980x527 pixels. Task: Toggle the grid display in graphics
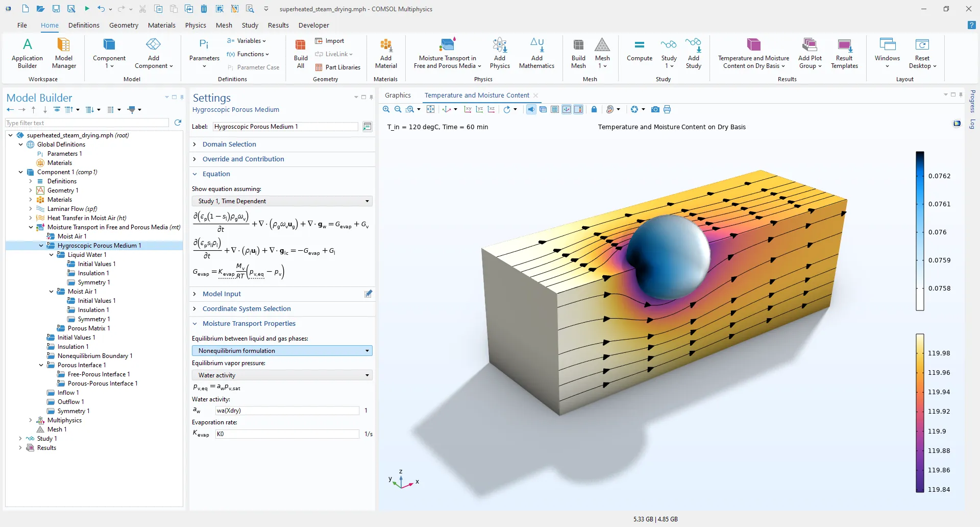[555, 109]
